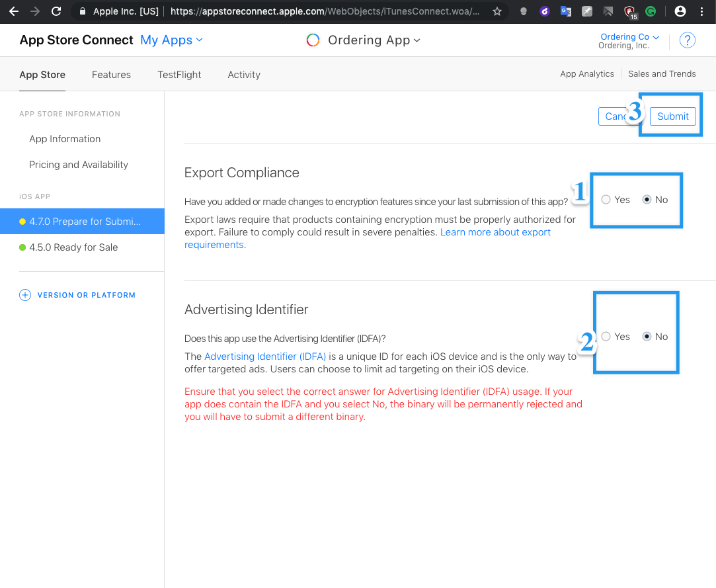Click the gray circle extension icon
Screen dimensions: 716x588
point(524,11)
